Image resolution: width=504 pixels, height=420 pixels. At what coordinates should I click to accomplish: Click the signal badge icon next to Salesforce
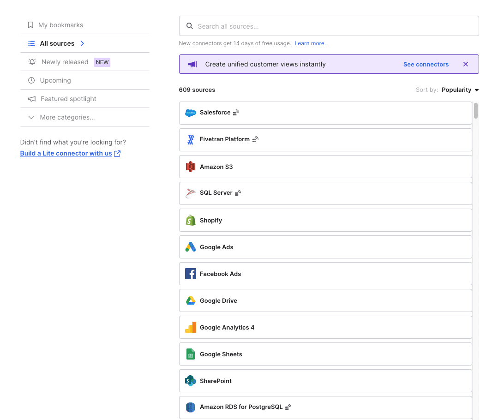236,113
